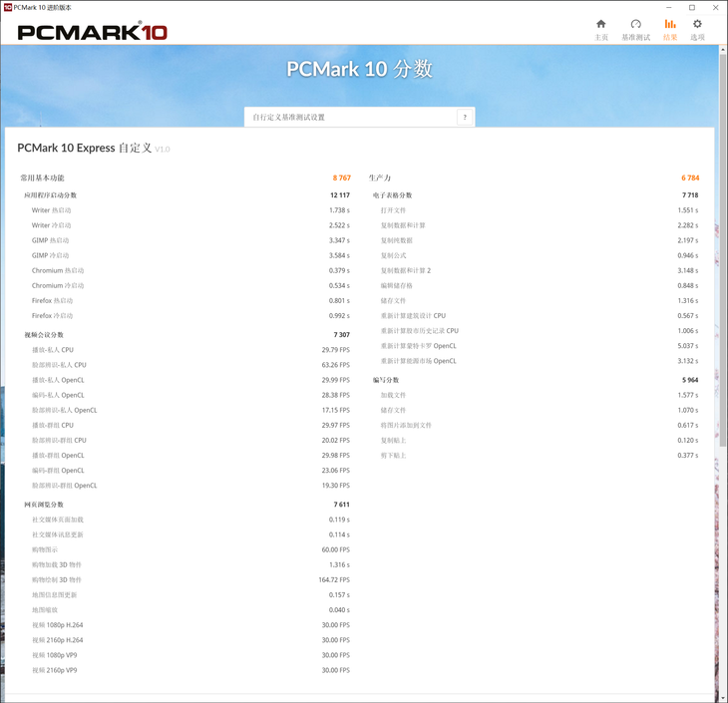Click the heading 'PCMark 10 Express 自定义'
Viewport: 728px width, 703px height.
pos(85,149)
